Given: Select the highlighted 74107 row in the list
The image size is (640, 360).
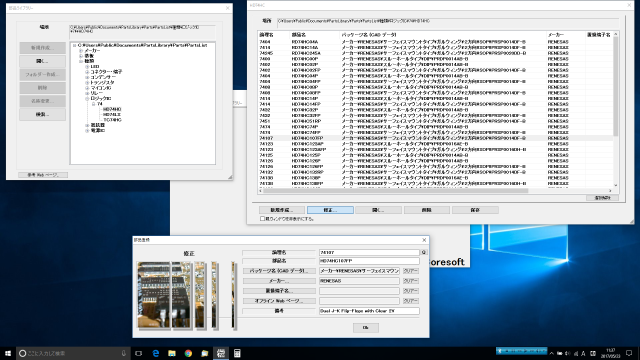Looking at the screenshot, I should click(x=436, y=138).
